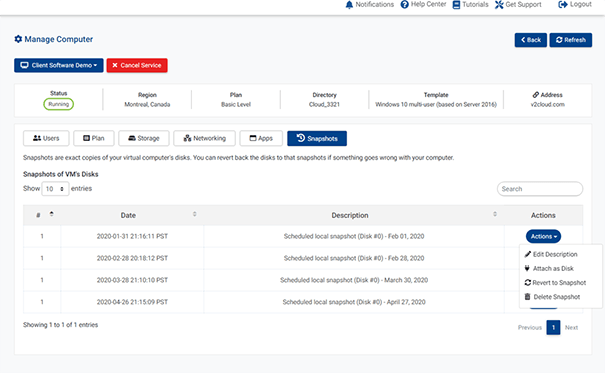
Task: Select the Snapshots tab
Action: (317, 138)
